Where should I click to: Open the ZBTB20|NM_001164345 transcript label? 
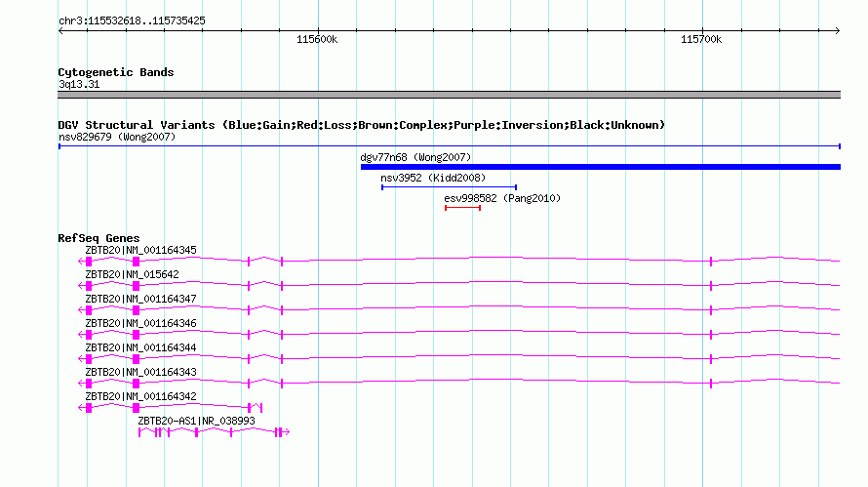(140, 250)
